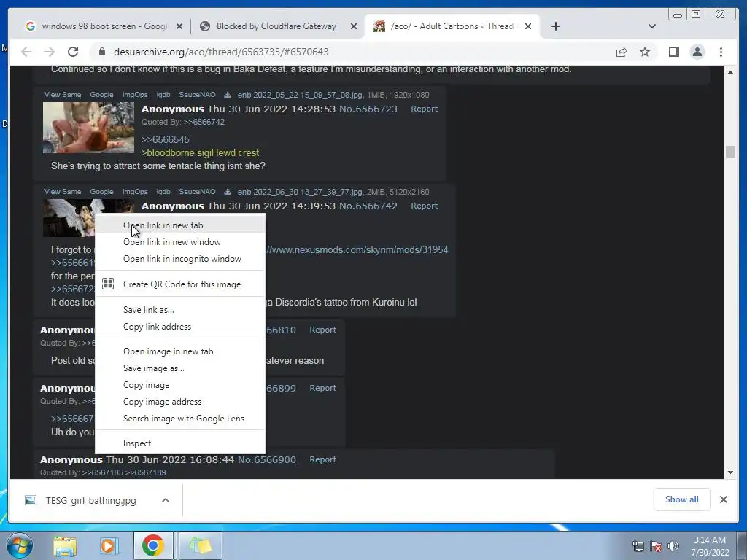The width and height of the screenshot is (747, 560).
Task: Close the windows 98 boot screen tab
Action: [179, 26]
